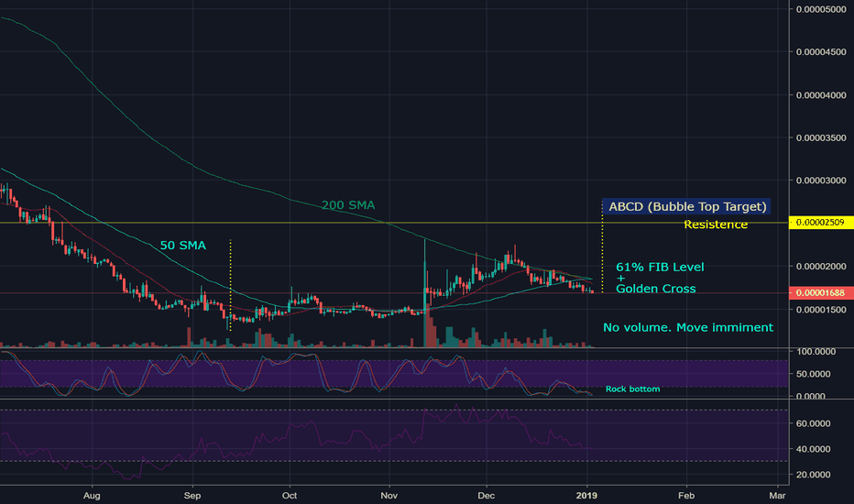854x504 pixels.
Task: Click the 60.0000 RSI axis label
Action: (813, 423)
